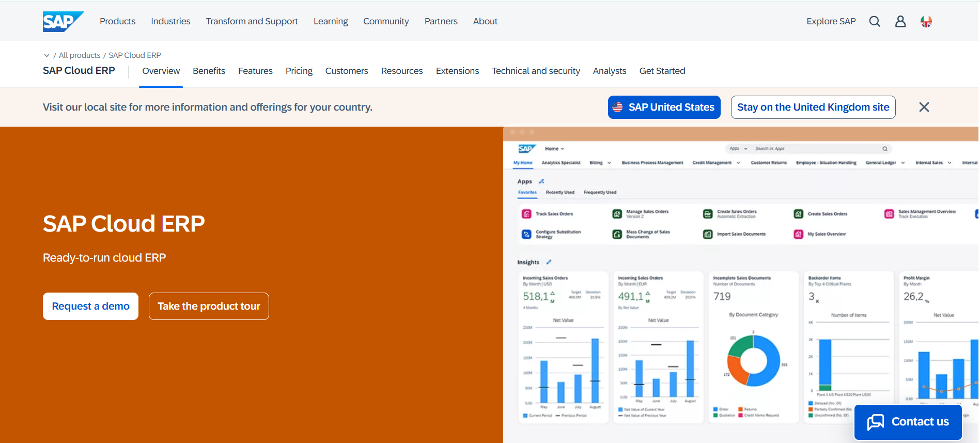Image resolution: width=980 pixels, height=443 pixels.
Task: Open the search magnifier icon
Action: coord(874,21)
